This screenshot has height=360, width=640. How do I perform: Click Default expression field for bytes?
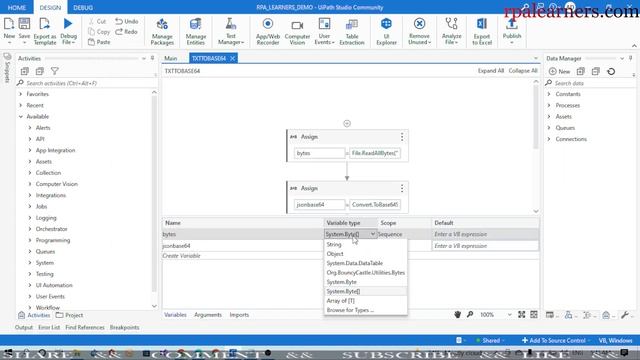[485, 234]
